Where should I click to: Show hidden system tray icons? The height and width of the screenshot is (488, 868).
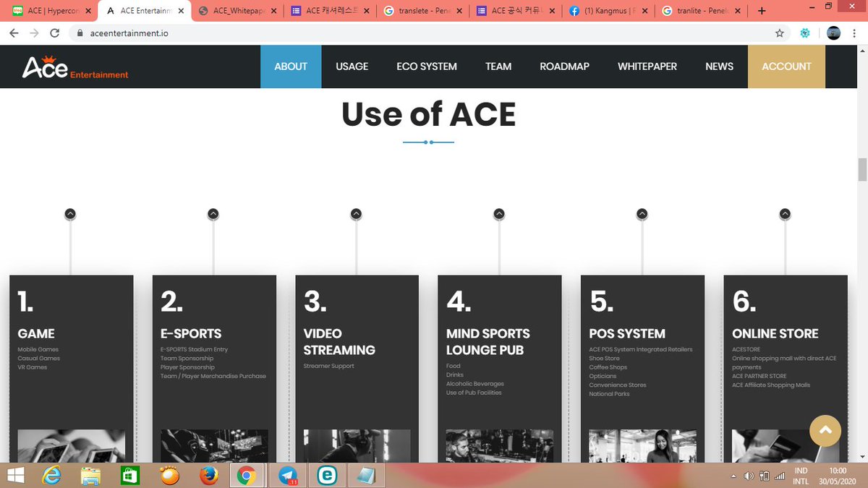tap(734, 476)
